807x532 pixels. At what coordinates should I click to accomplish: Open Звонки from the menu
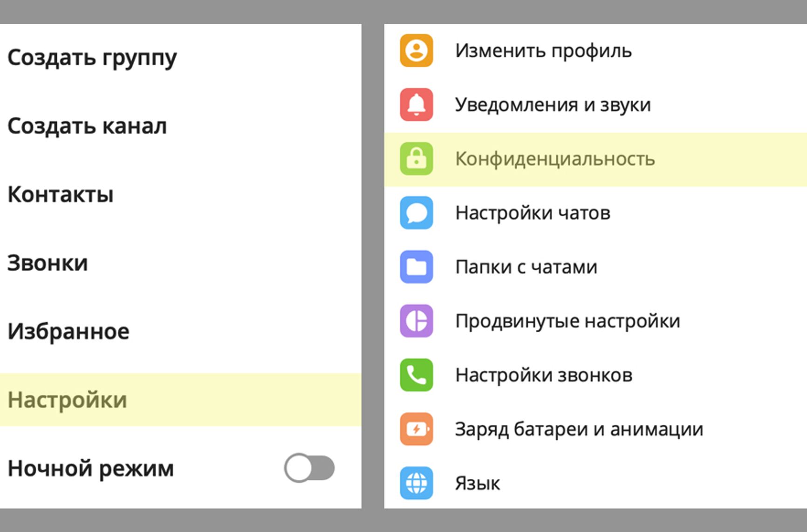tap(48, 263)
